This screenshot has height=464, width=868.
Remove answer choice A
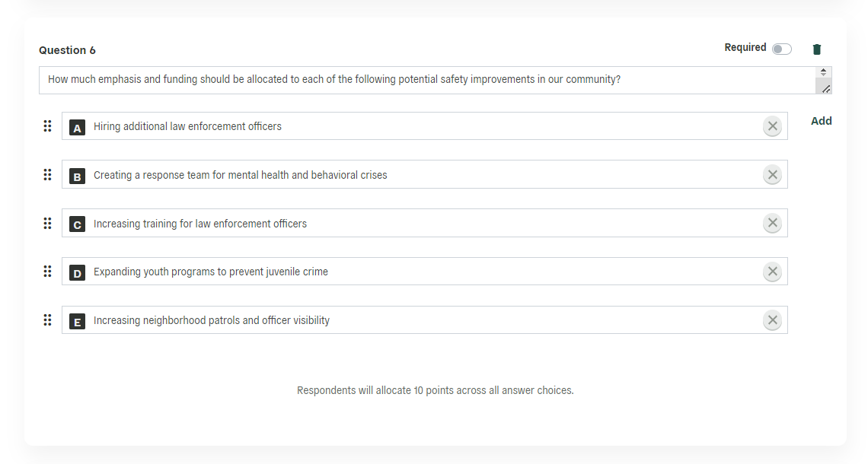pyautogui.click(x=772, y=126)
